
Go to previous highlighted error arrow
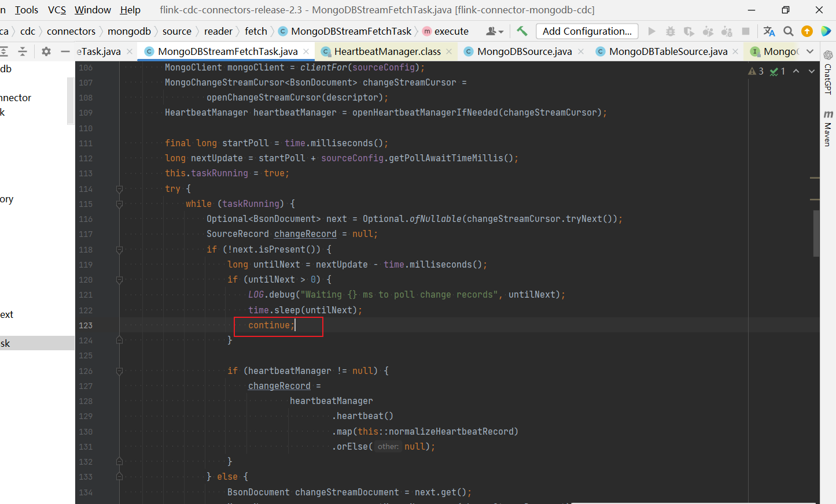pos(796,71)
